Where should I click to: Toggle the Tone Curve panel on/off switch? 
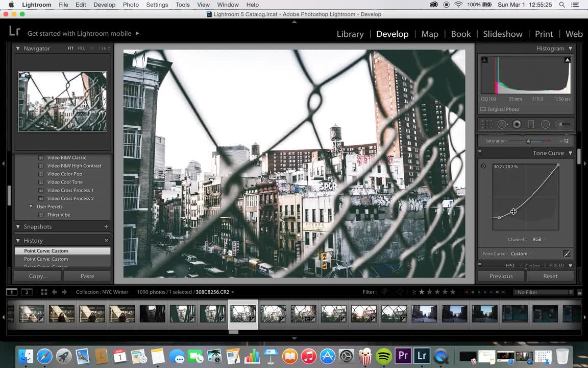[x=480, y=152]
